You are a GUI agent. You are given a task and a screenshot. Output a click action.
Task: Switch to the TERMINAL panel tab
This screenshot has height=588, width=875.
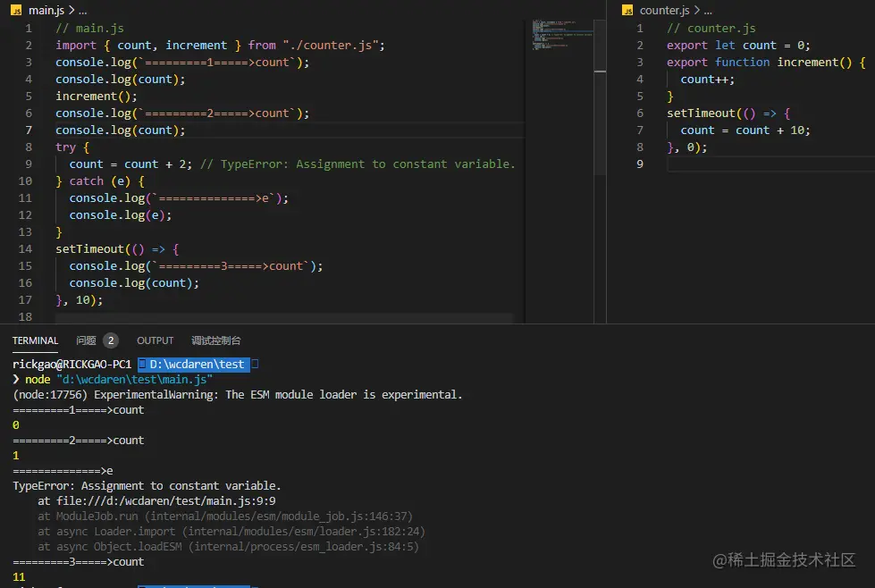[35, 340]
